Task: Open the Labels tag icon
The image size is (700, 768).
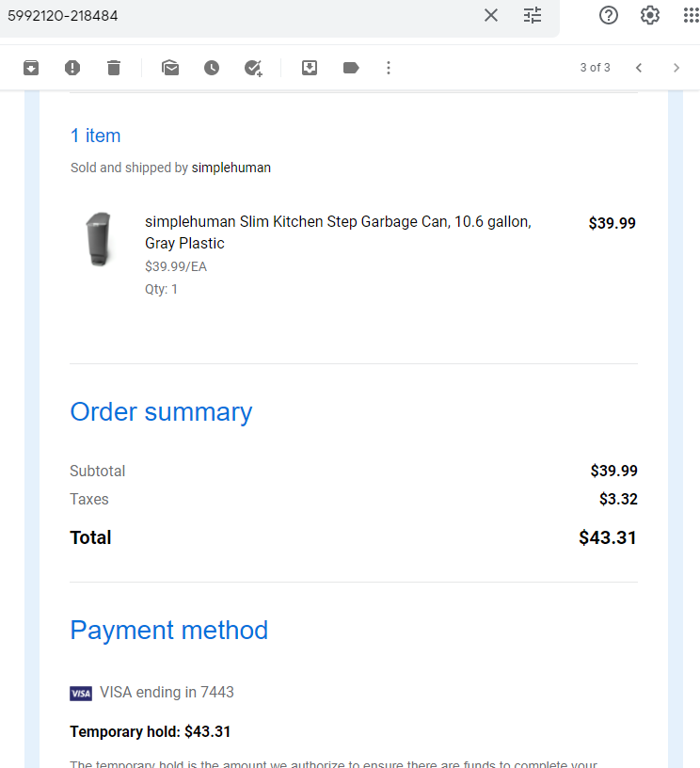Action: coord(351,68)
